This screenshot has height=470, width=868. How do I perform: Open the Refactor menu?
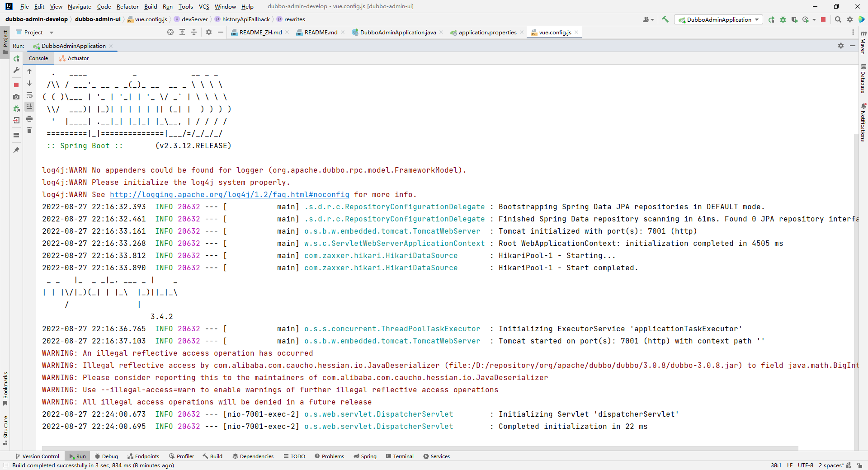point(127,6)
